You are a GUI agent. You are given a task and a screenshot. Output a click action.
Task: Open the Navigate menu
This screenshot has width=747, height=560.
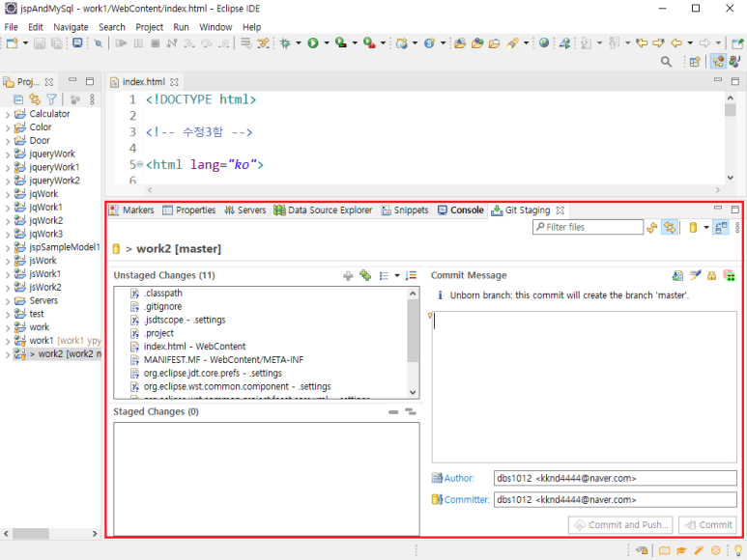71,27
